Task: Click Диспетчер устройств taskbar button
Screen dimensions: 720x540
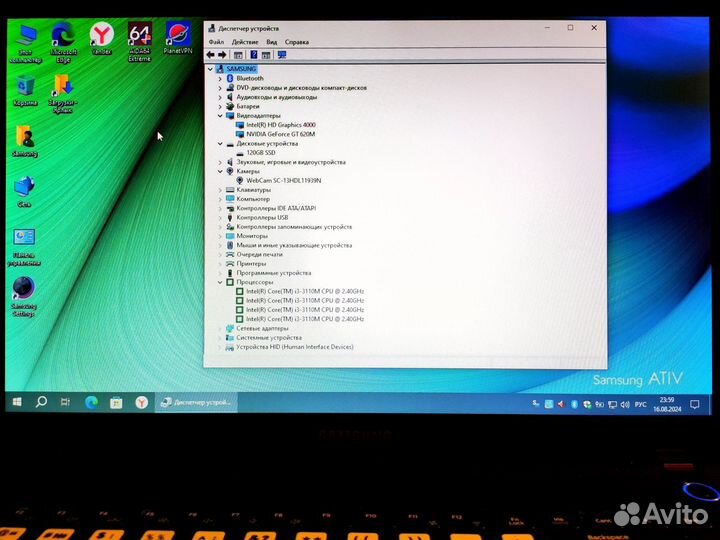Action: [196, 403]
